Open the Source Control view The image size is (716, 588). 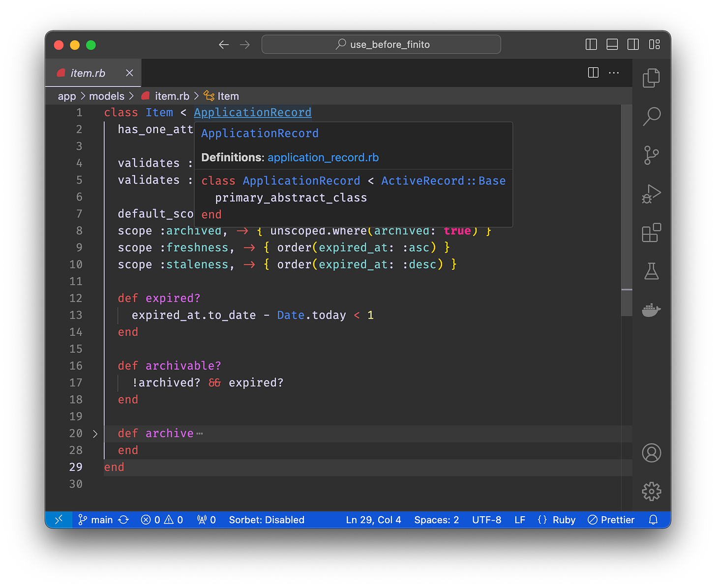651,155
